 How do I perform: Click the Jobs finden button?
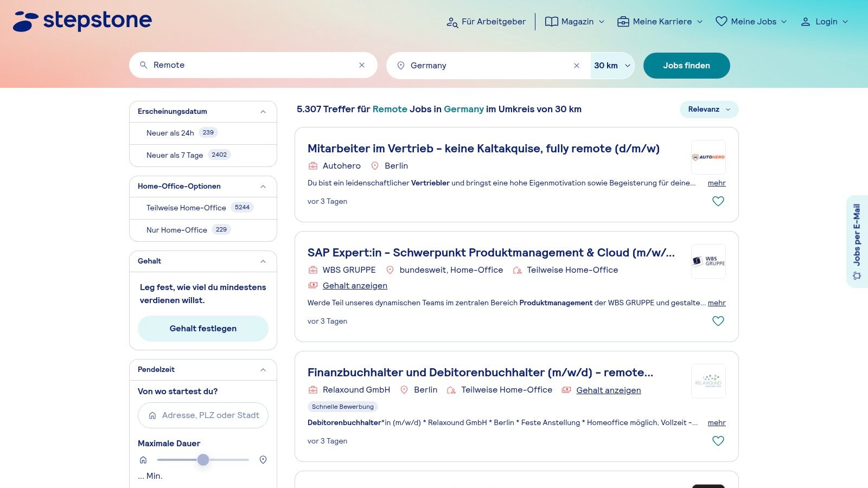686,66
